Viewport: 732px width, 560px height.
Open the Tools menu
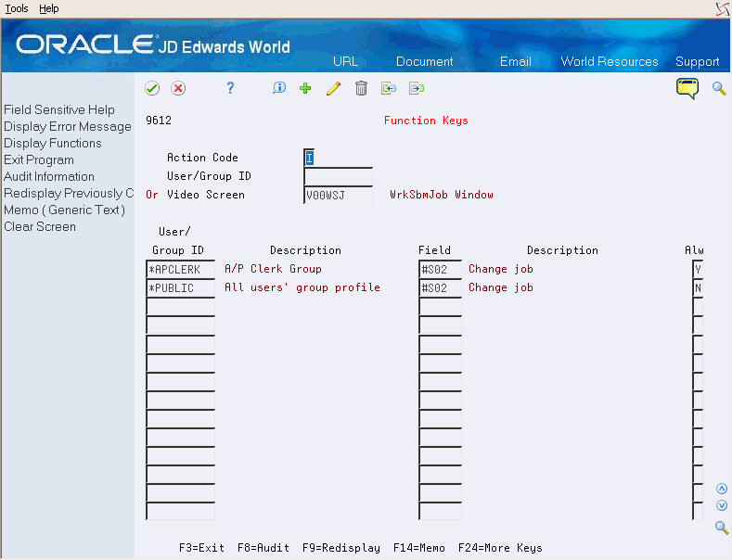coord(17,8)
